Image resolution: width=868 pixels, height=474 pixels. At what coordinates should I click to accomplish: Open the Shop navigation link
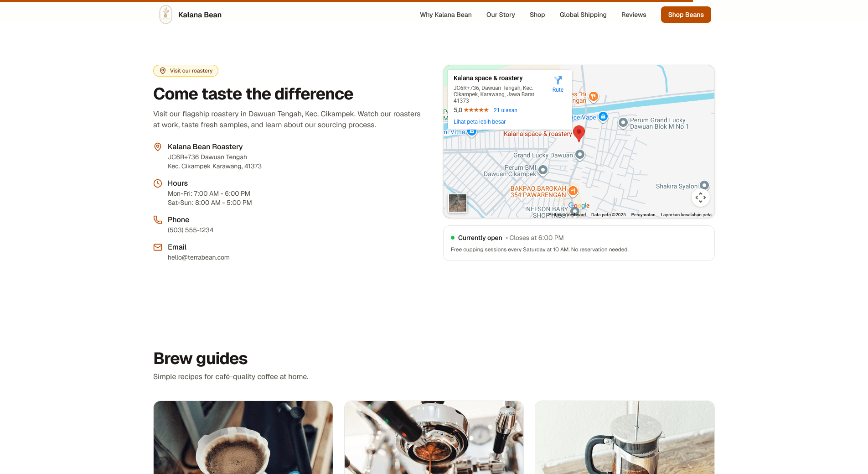[537, 15]
